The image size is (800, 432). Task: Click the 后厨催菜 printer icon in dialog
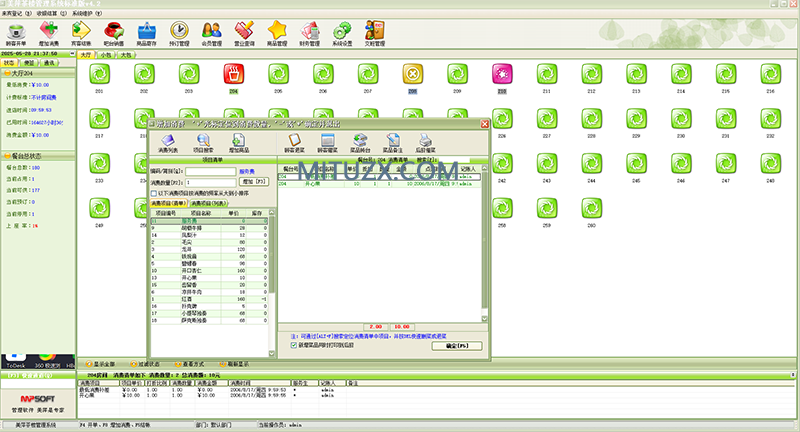[425, 143]
